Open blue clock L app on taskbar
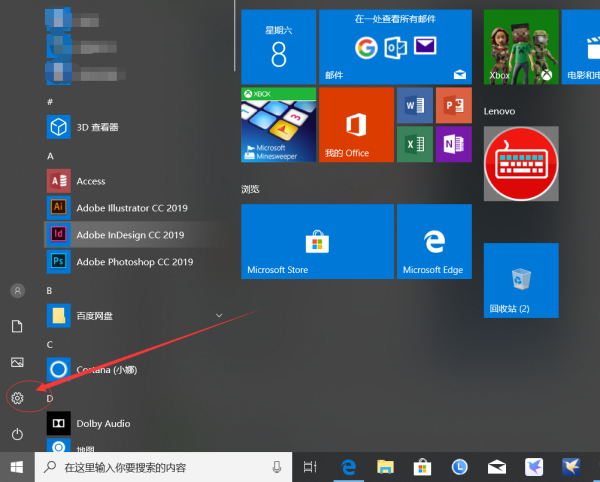600x482 pixels. (x=460, y=467)
